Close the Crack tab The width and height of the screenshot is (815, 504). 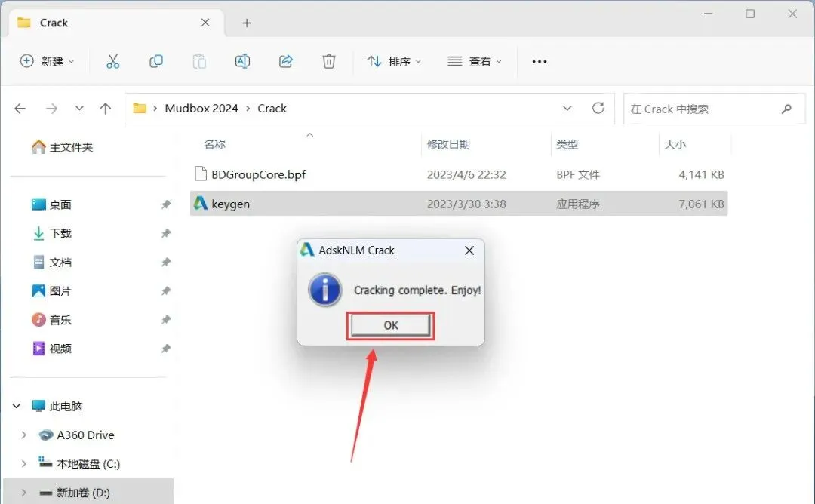[x=205, y=23]
